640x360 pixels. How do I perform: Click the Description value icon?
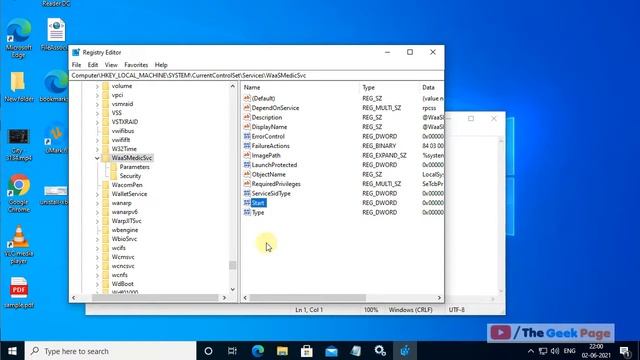tap(247, 117)
